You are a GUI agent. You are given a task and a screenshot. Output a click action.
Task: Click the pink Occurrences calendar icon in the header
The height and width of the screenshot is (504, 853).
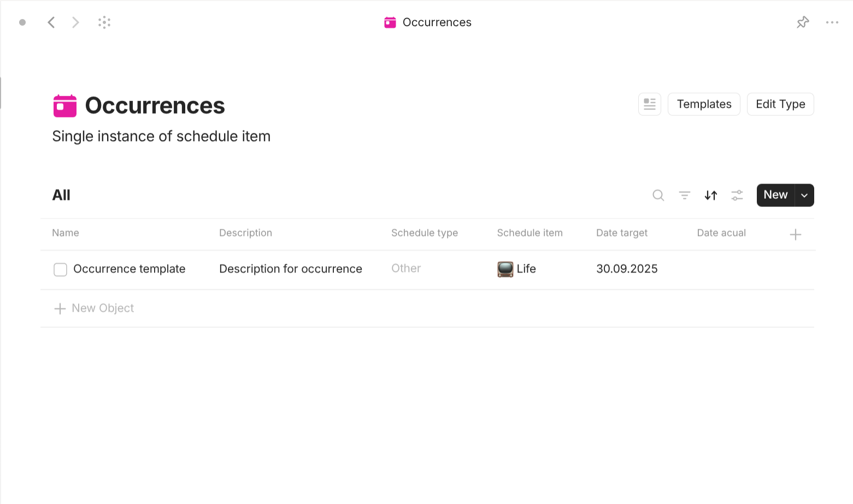390,22
